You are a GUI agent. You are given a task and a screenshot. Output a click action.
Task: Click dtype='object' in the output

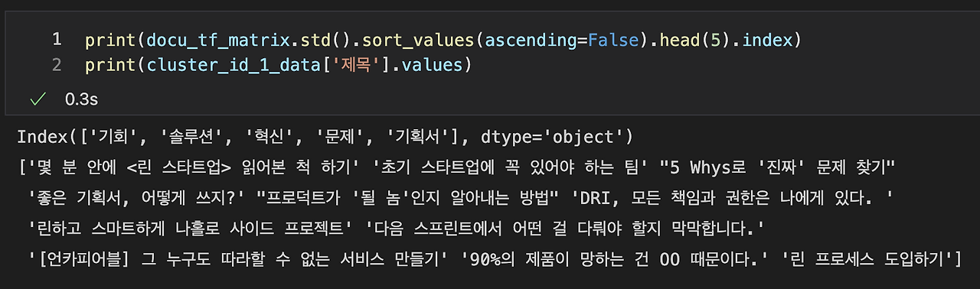[x=553, y=138]
